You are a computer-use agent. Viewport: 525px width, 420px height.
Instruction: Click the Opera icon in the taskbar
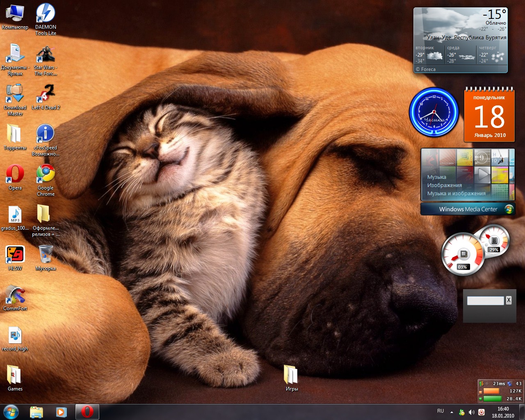pos(87,412)
